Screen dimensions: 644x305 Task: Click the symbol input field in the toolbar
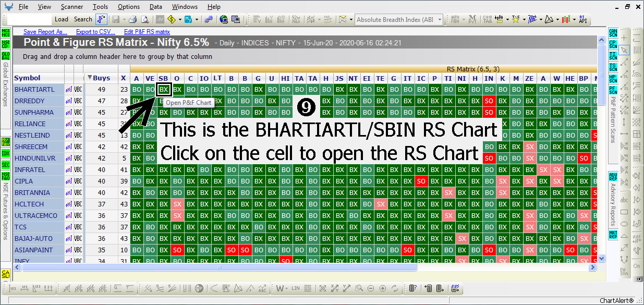coord(30,19)
